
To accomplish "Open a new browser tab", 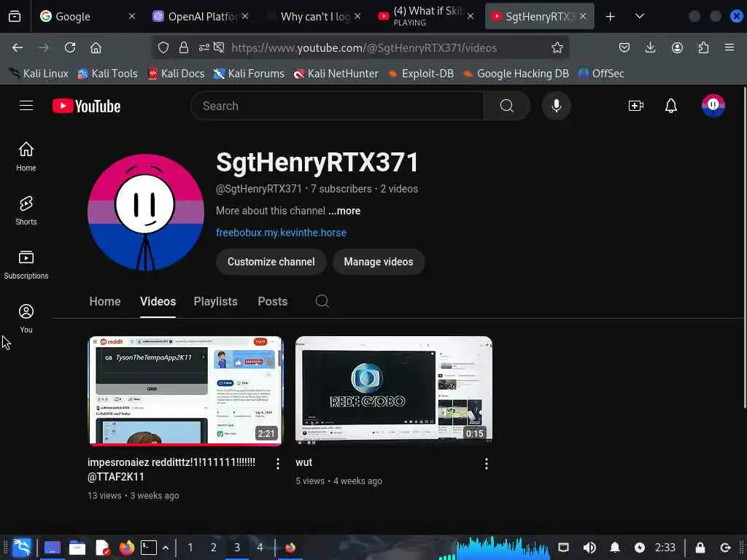I will click(x=611, y=17).
